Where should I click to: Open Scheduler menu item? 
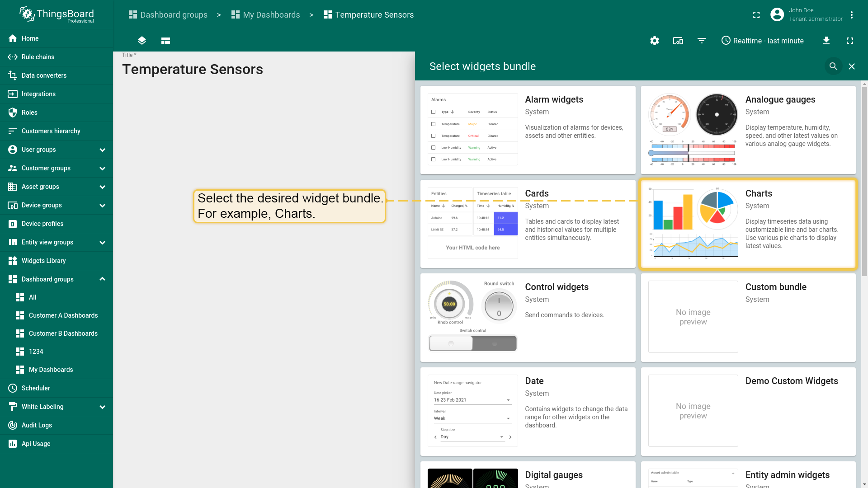57,388
